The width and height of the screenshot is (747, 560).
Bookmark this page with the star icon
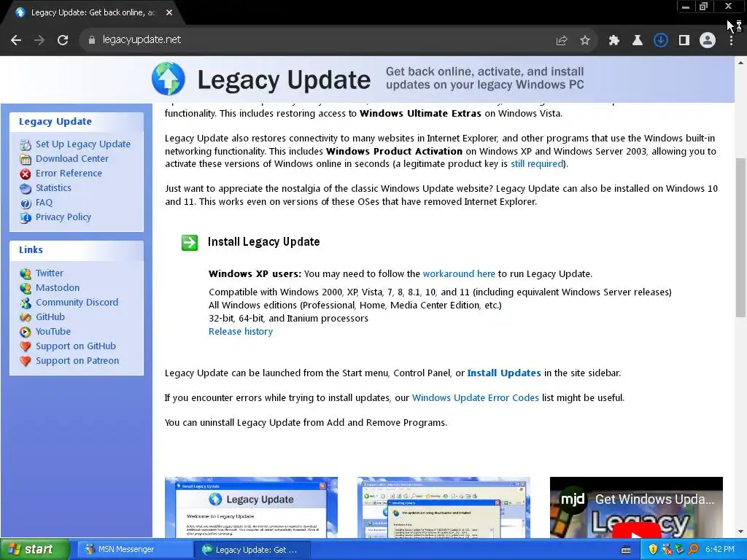coord(585,41)
